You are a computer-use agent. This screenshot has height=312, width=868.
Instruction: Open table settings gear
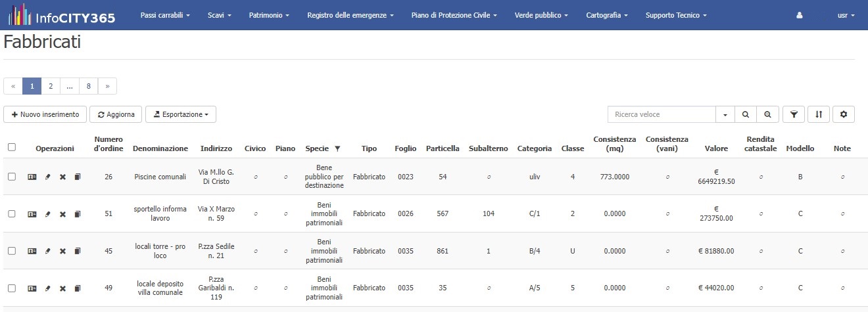click(x=844, y=114)
